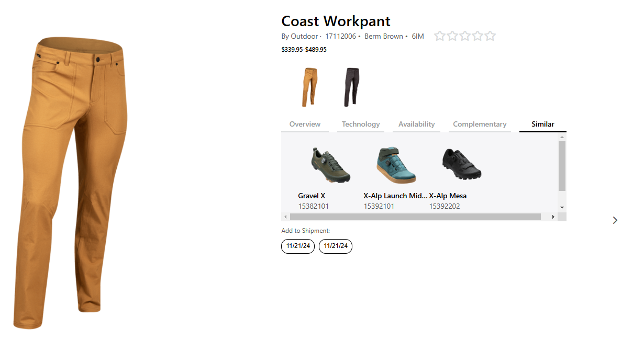Select the Berm Brown pant color thumbnail

click(309, 87)
